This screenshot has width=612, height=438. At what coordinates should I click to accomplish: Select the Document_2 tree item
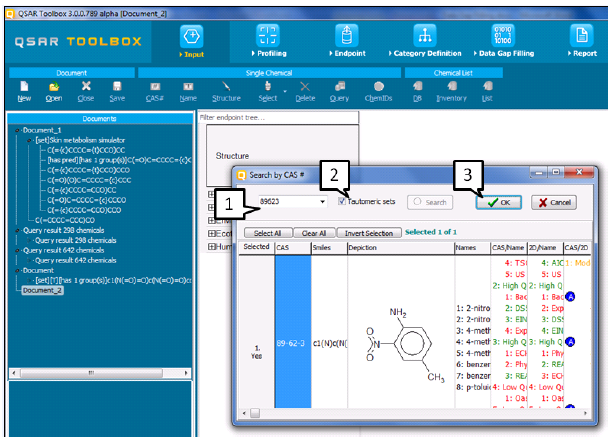point(42,290)
